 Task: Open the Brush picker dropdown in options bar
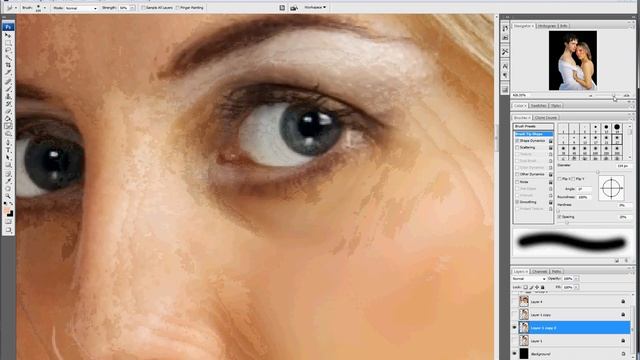coord(44,8)
